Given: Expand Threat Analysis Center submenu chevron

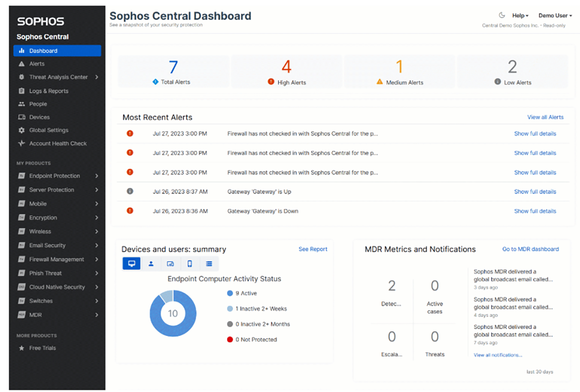Looking at the screenshot, I should coord(97,77).
